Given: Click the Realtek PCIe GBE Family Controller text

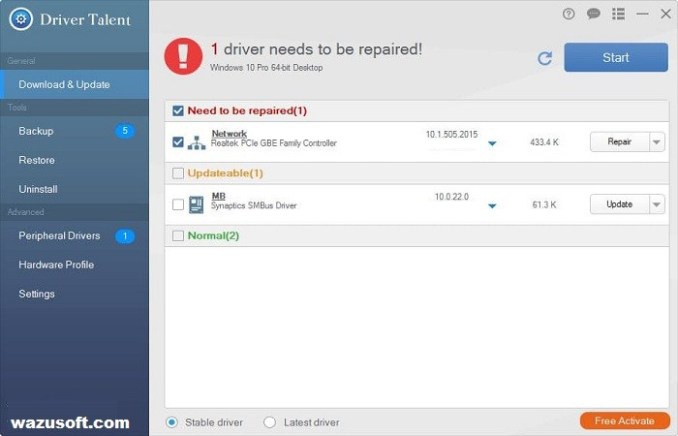Looking at the screenshot, I should (x=274, y=143).
